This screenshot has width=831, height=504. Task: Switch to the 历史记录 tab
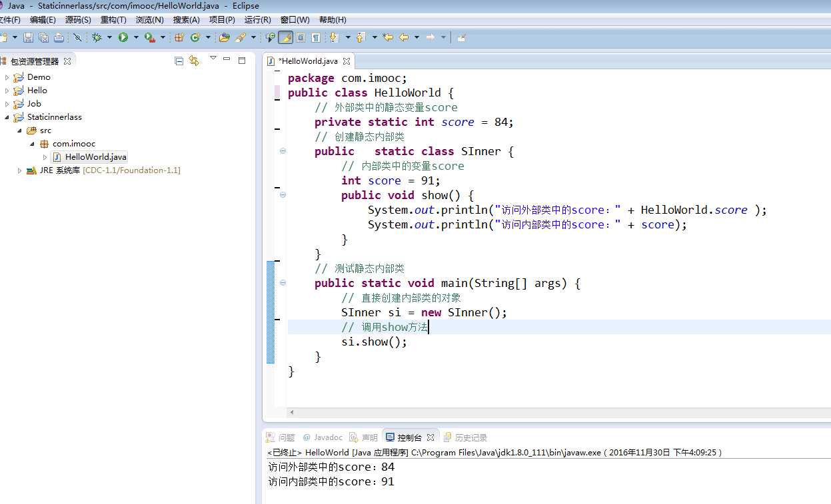coord(465,437)
